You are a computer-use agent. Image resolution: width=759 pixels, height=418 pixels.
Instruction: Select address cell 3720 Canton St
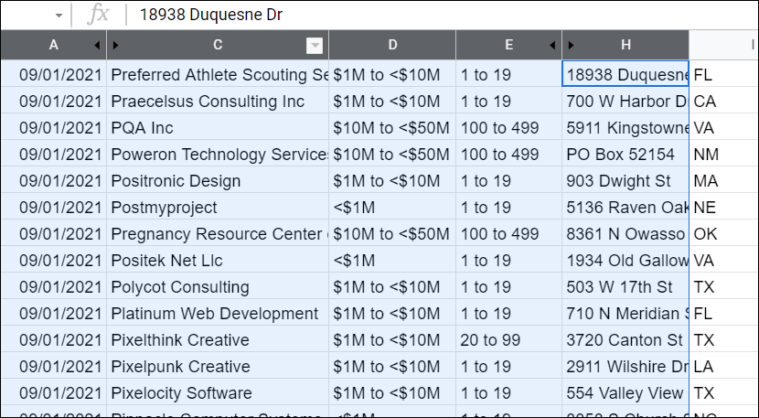[625, 340]
